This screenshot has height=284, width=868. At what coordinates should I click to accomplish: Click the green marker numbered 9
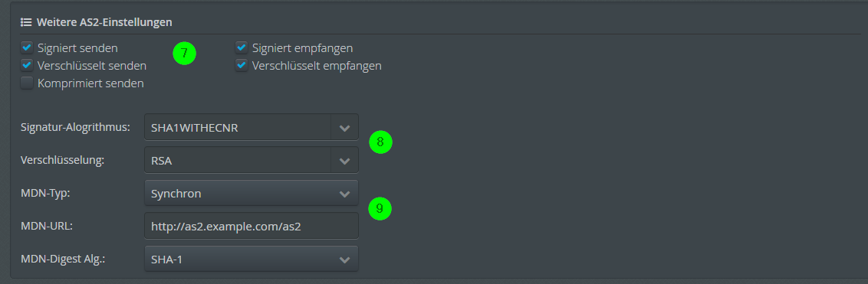380,208
